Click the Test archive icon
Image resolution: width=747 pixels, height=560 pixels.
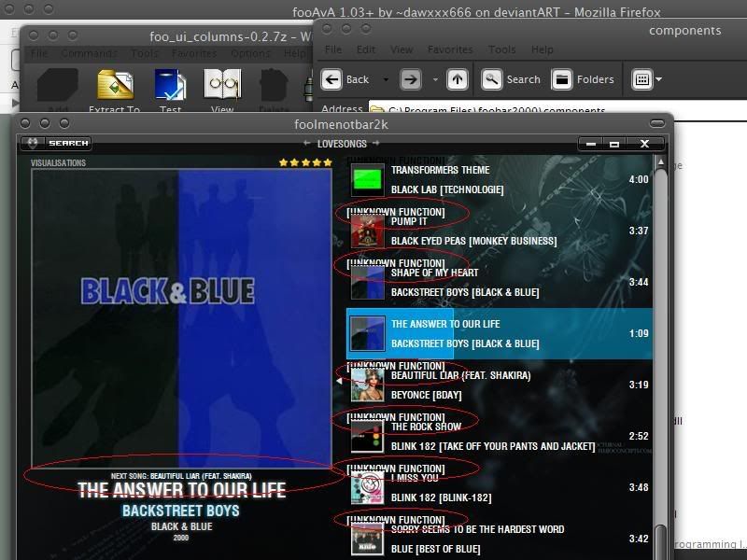(170, 84)
